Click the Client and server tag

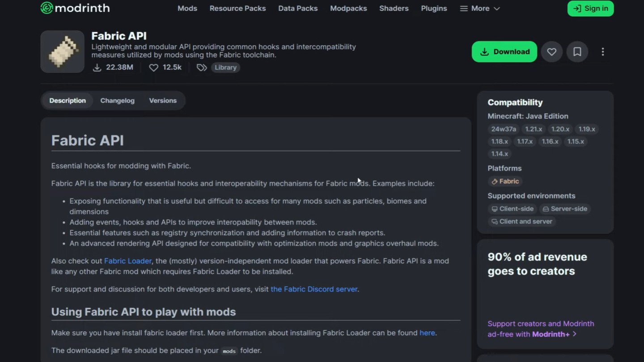point(521,221)
